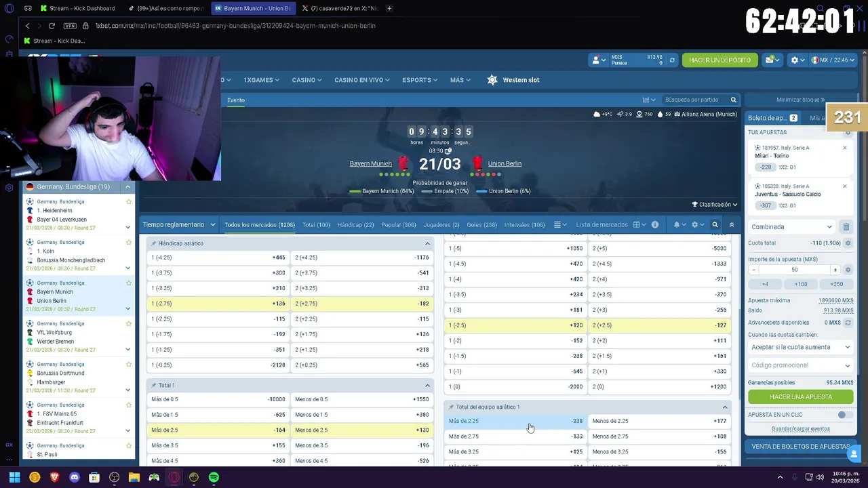Favorite the Koln vs Borussia Monchengladbach match

[x=128, y=242]
